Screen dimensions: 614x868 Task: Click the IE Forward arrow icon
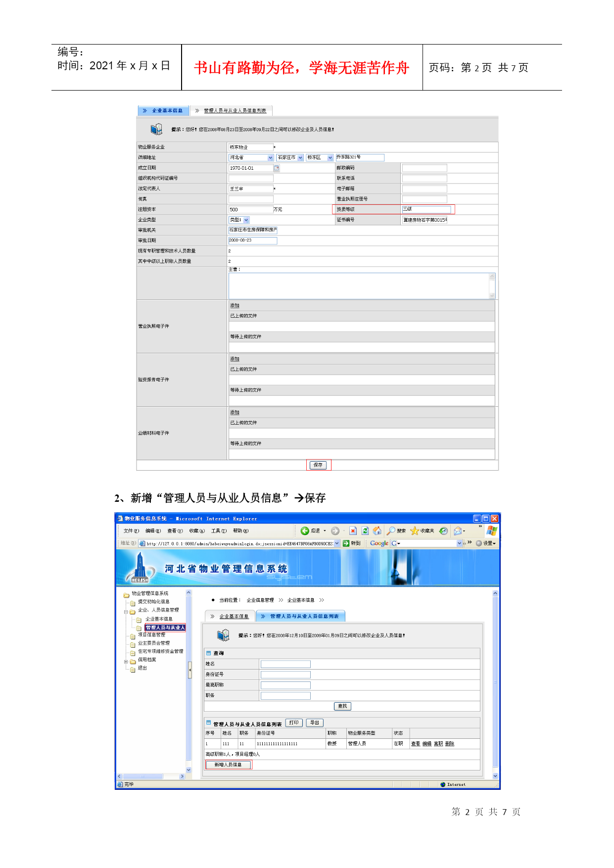coord(335,531)
